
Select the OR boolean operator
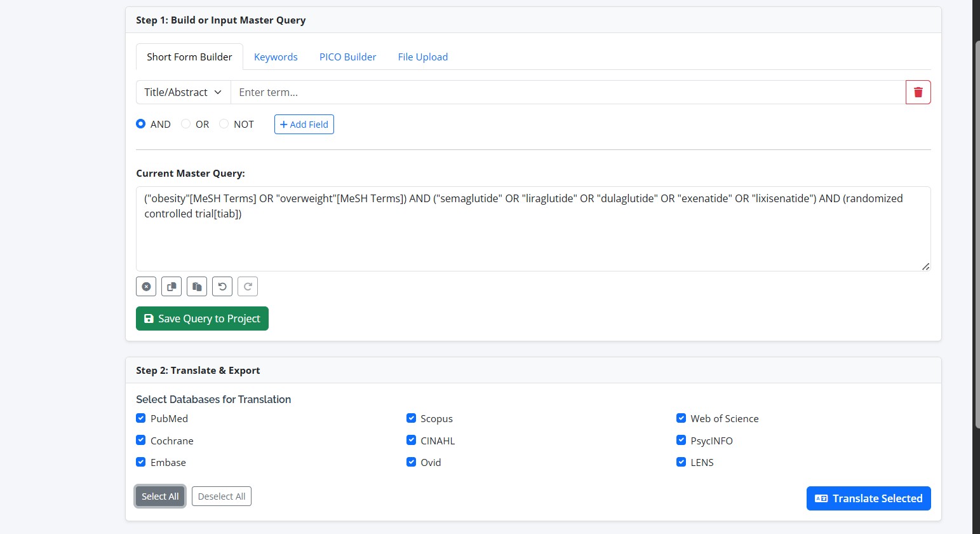click(186, 124)
